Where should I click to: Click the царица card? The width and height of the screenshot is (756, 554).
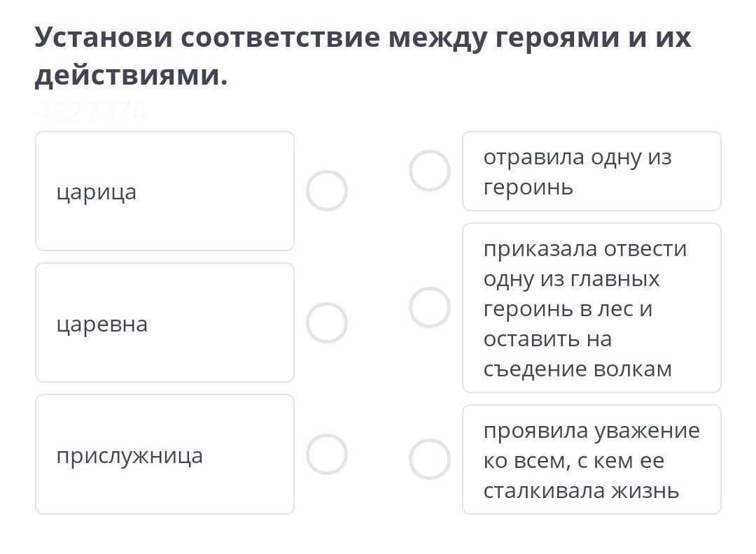point(165,191)
